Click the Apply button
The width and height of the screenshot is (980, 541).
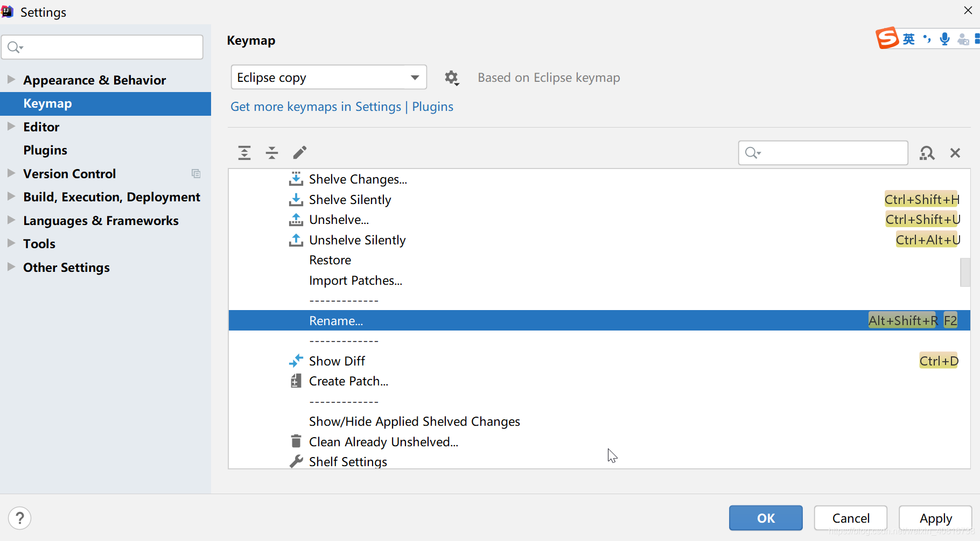click(x=935, y=518)
